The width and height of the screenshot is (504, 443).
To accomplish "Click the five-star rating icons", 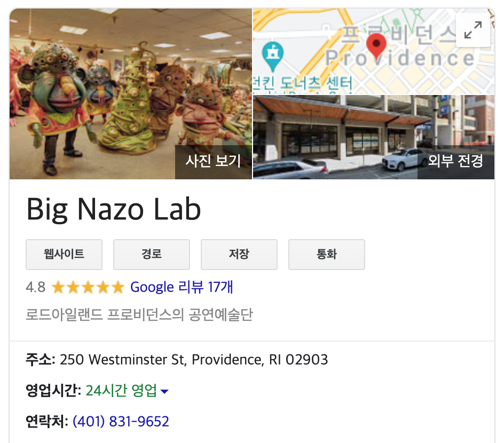I will pos(88,287).
